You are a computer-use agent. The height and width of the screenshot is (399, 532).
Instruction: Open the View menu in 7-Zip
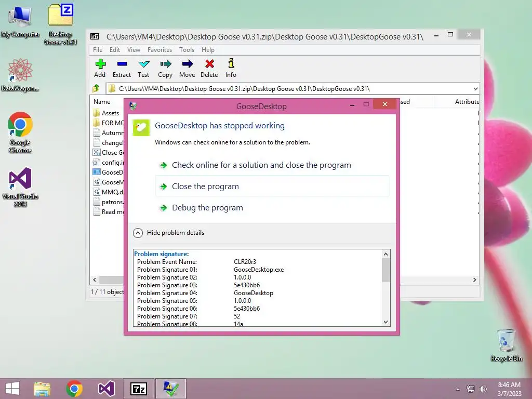[x=134, y=50]
